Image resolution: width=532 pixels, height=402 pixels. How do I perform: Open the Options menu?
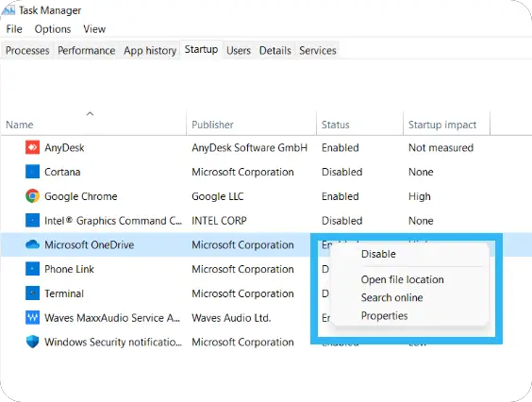[x=53, y=29]
